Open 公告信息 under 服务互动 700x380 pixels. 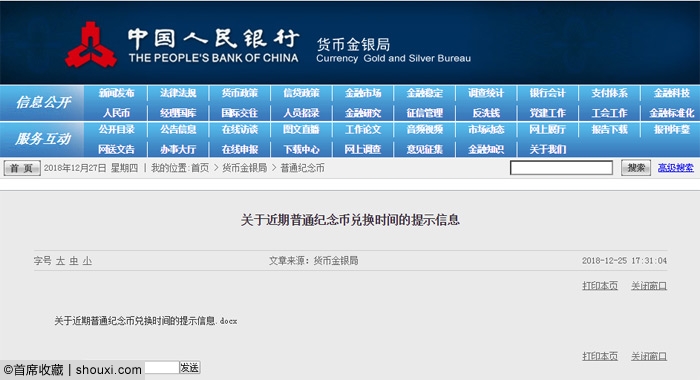178,129
